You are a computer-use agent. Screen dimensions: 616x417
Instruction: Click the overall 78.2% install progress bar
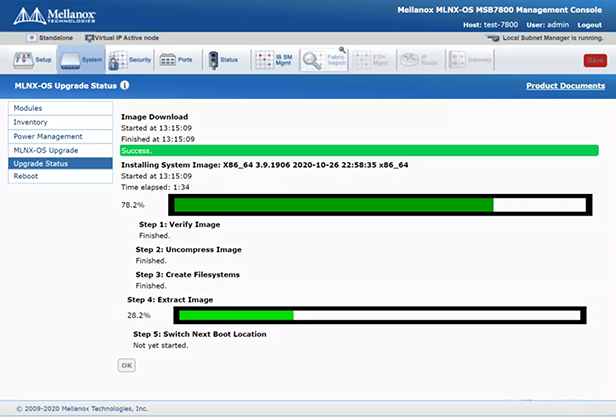pyautogui.click(x=380, y=205)
